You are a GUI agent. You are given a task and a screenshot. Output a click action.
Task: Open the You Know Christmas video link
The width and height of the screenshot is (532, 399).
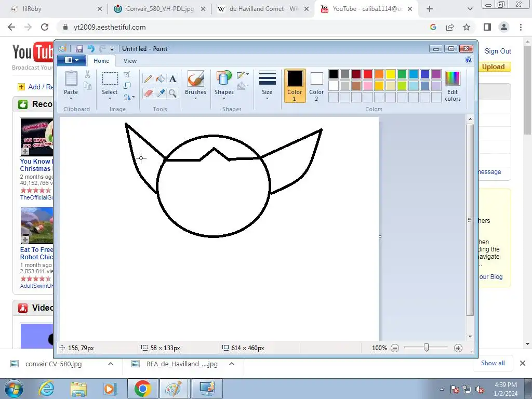pos(37,165)
